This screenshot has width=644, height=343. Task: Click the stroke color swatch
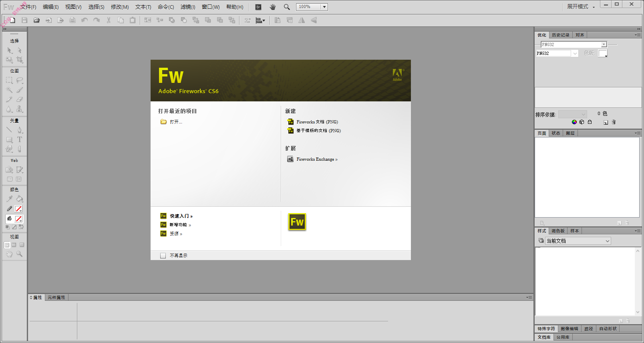point(18,209)
